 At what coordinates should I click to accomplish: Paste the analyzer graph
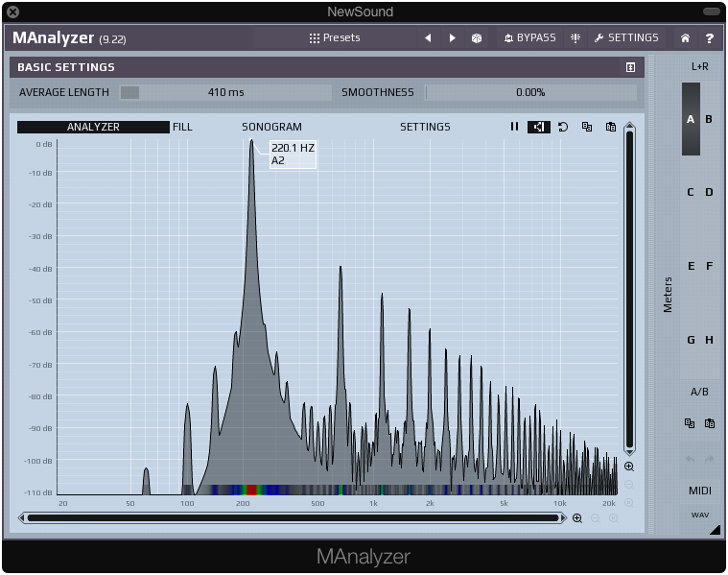pos(611,127)
